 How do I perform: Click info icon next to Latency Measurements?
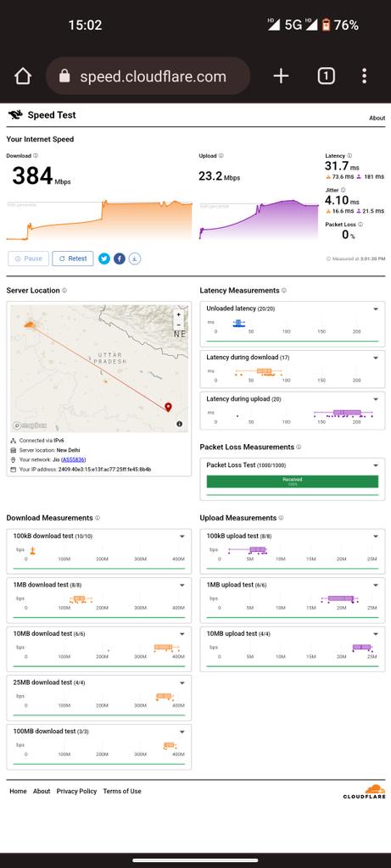[x=284, y=291]
